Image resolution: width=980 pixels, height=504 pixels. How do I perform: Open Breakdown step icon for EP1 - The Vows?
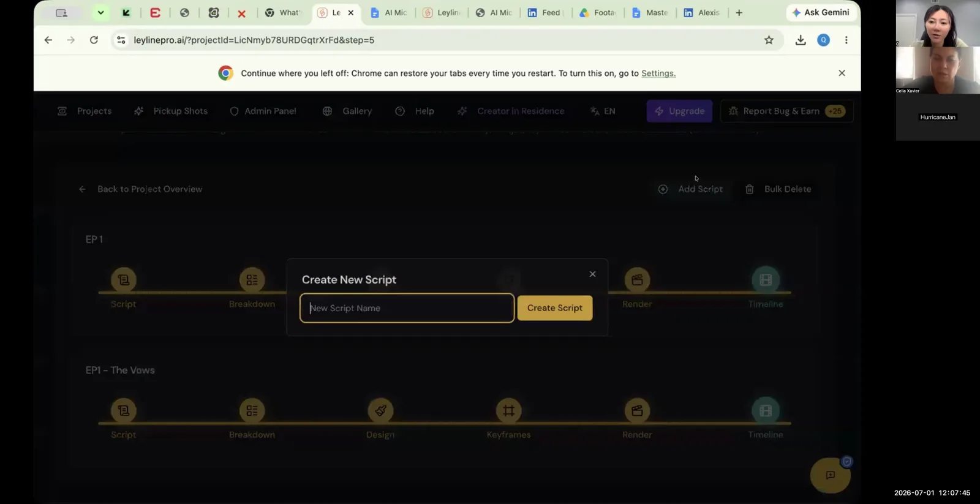point(252,410)
